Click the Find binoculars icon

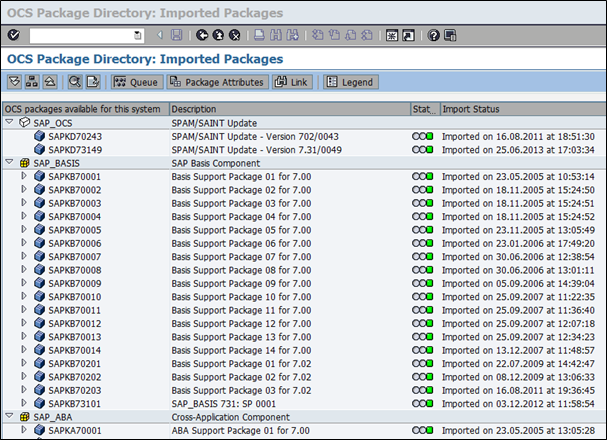tap(276, 35)
